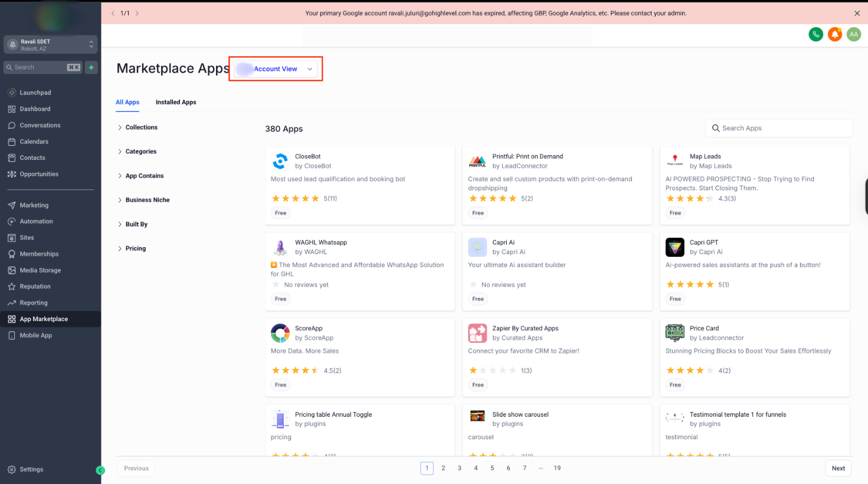Viewport: 868px width, 484px height.
Task: Collapse the sidebar with green arrow icon
Action: point(100,470)
